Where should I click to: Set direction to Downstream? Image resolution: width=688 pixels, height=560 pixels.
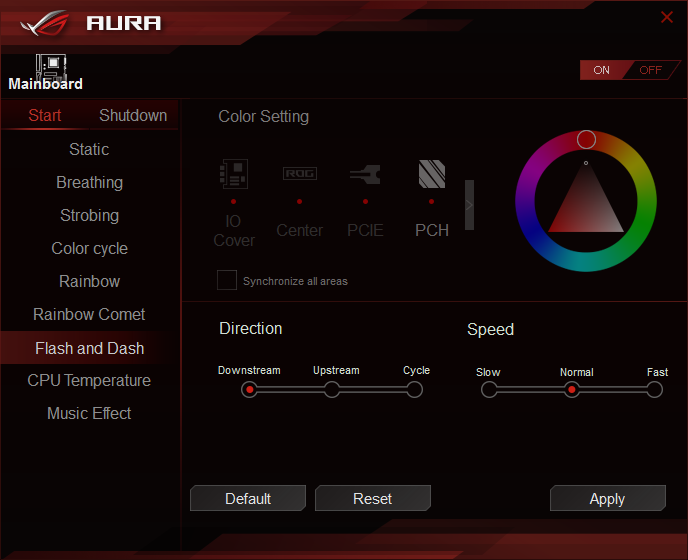(249, 389)
